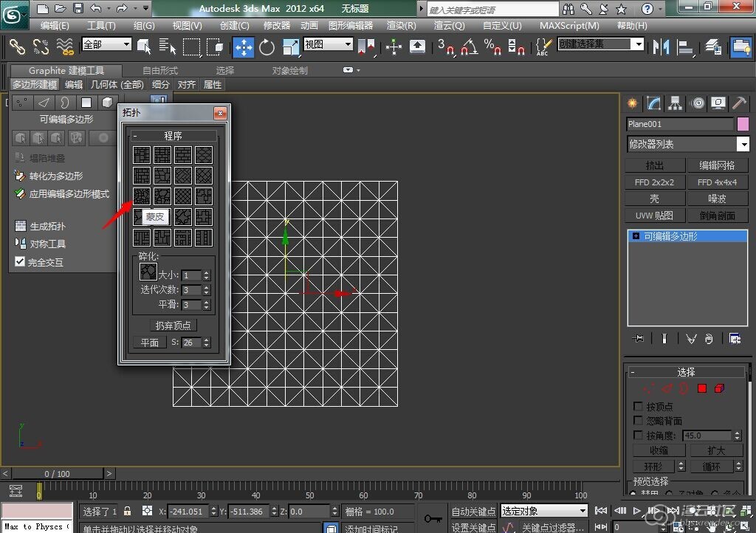Open the 修改器列表 dropdown
The image size is (756, 533).
point(743,145)
